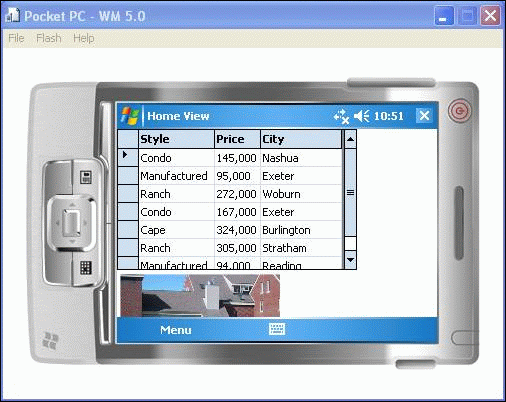Viewport: 506px width, 402px height.
Task: Select row header of Cape row
Action: point(128,230)
